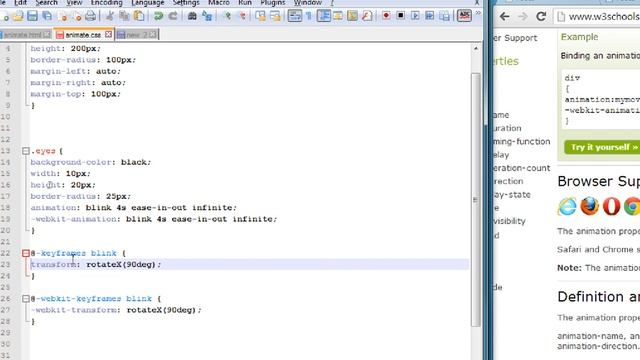Viewport: 640px width, 360px height.
Task: Stop macro recording with black square
Action: (401, 16)
